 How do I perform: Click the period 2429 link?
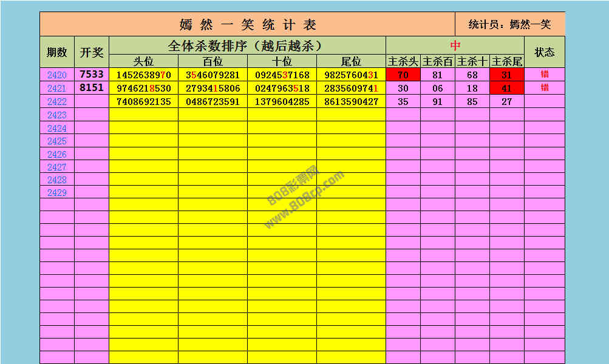click(57, 193)
